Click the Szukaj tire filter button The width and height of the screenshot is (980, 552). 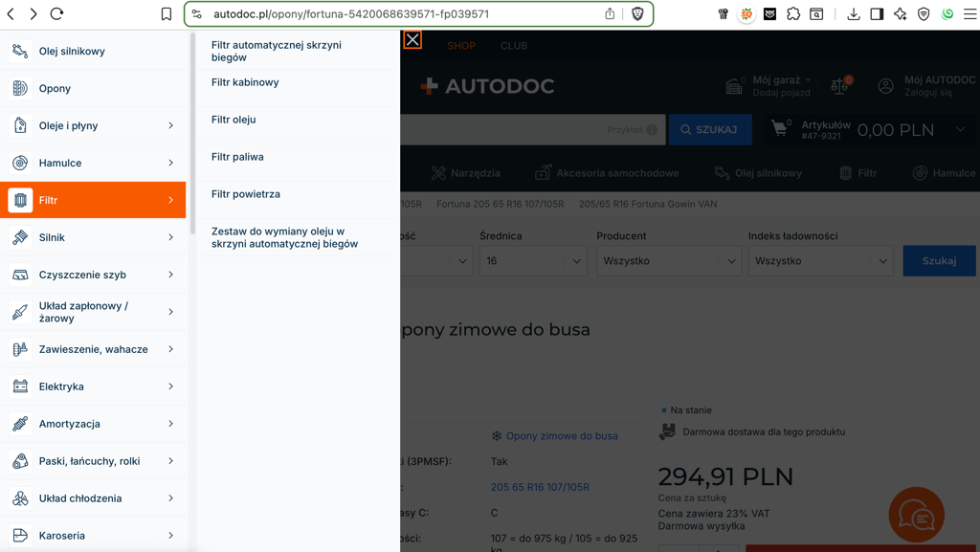[x=939, y=261]
